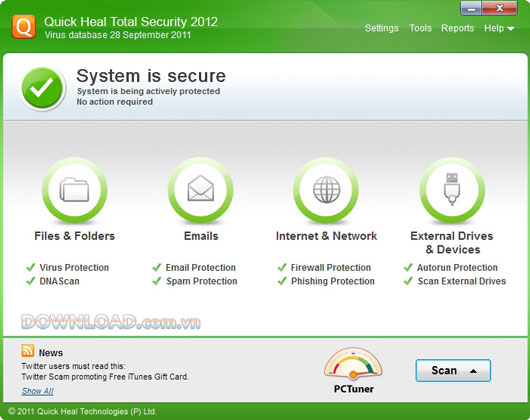530x420 pixels.
Task: Click the Autorun Protection text
Action: point(457,268)
